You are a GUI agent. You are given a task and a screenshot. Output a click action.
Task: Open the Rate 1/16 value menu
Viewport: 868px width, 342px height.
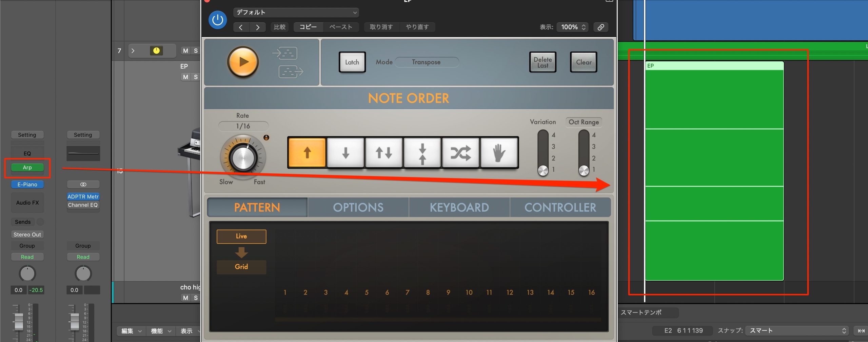point(243,126)
